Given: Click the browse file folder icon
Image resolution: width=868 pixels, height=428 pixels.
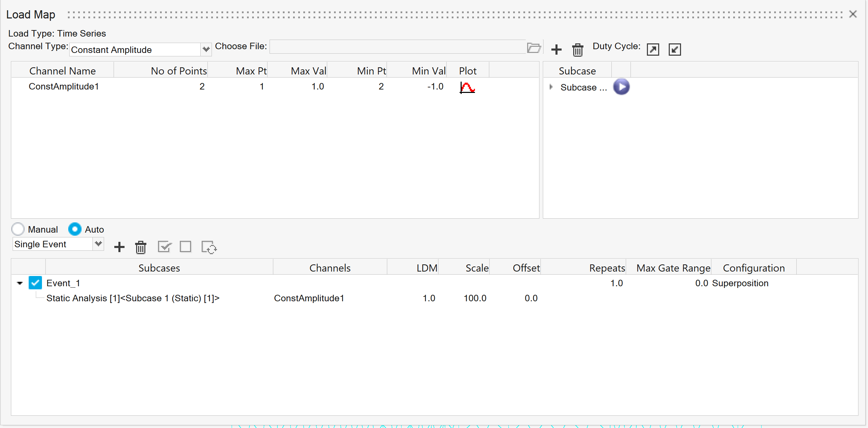Looking at the screenshot, I should click(x=534, y=48).
